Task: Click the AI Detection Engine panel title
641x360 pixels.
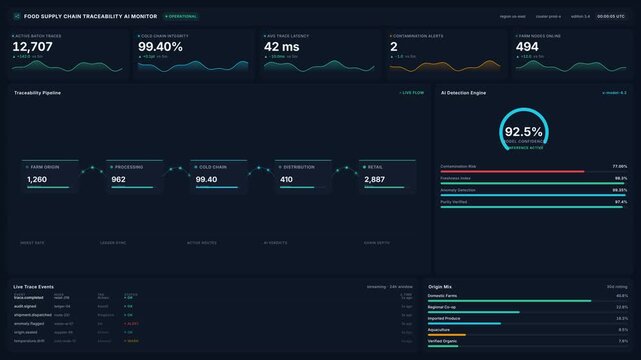Action: pyautogui.click(x=463, y=93)
